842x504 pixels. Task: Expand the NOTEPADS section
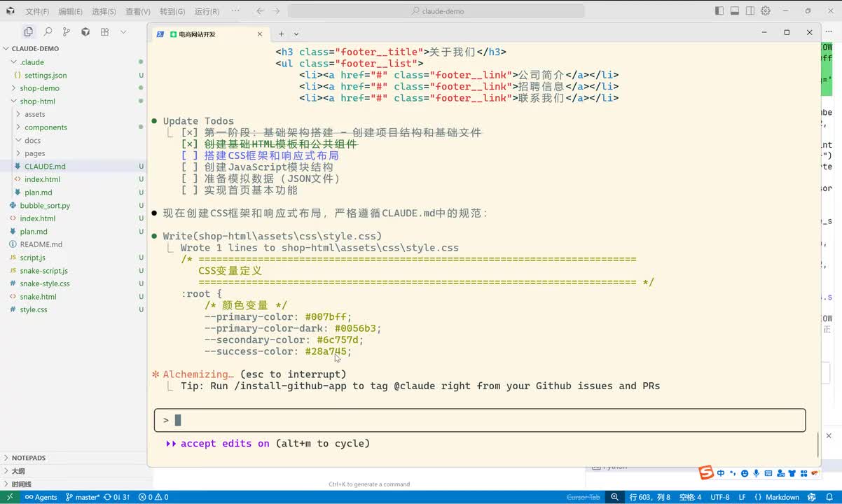(28, 458)
